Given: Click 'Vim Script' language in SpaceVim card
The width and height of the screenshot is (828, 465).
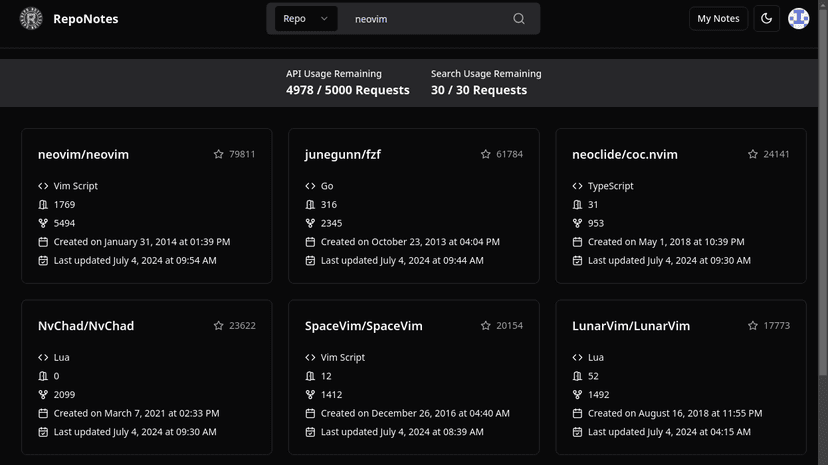Looking at the screenshot, I should tap(343, 357).
